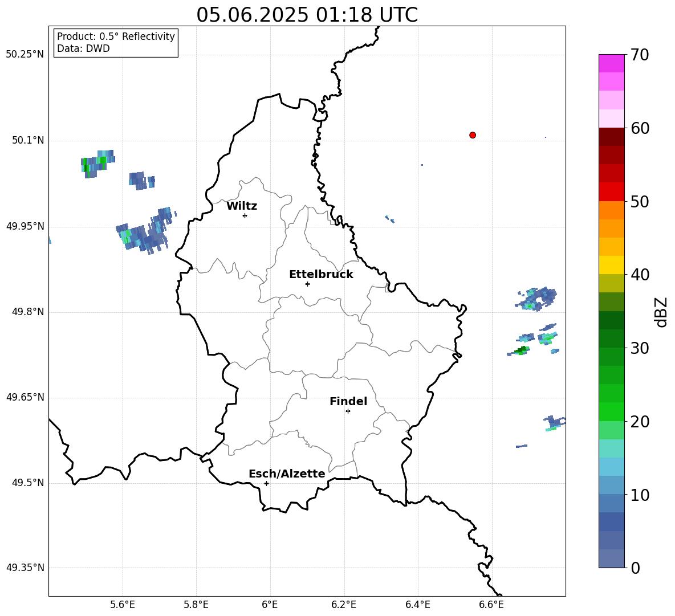Click the Esch/Alzette station cross marker
Viewport: 675px width, 616px height.
pos(266,483)
